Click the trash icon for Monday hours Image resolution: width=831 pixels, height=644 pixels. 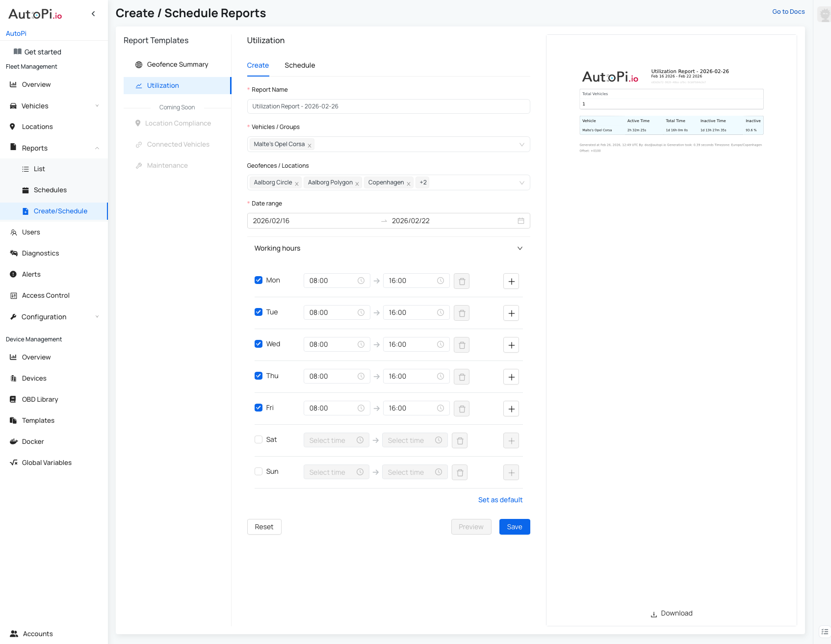[x=461, y=281]
